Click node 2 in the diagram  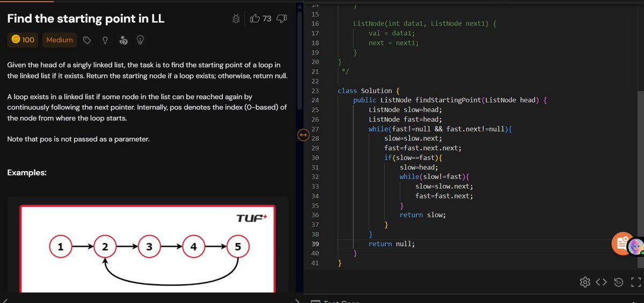[x=105, y=247]
